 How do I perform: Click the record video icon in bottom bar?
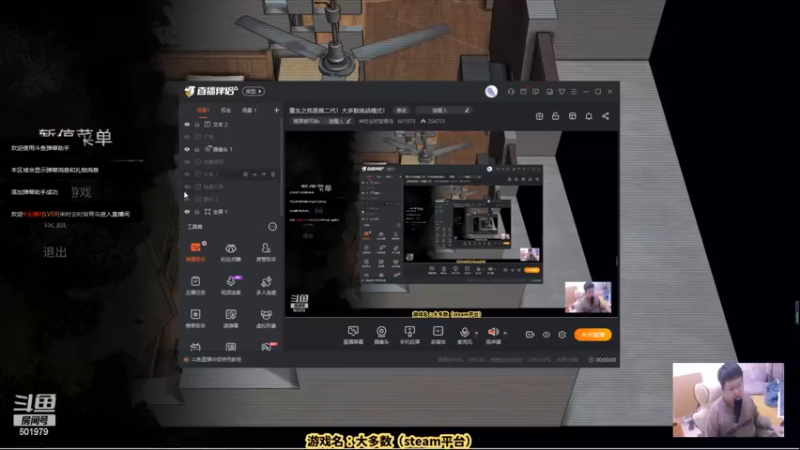(x=530, y=335)
